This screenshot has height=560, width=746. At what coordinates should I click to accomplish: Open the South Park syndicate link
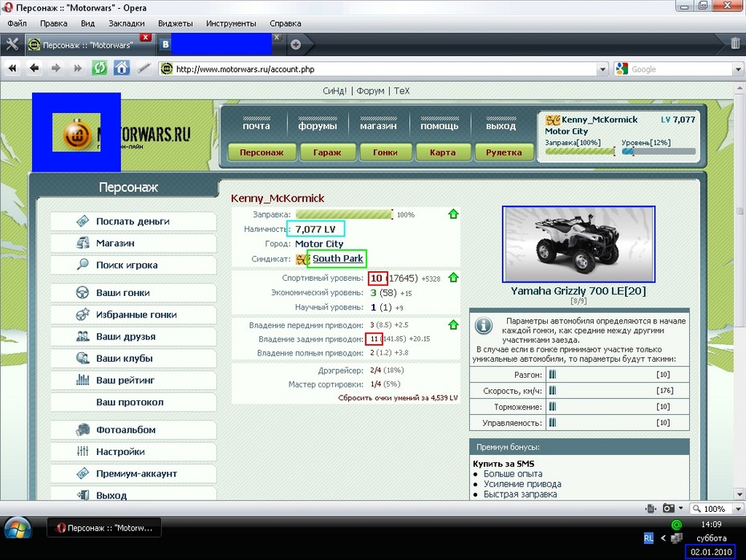pyautogui.click(x=338, y=258)
